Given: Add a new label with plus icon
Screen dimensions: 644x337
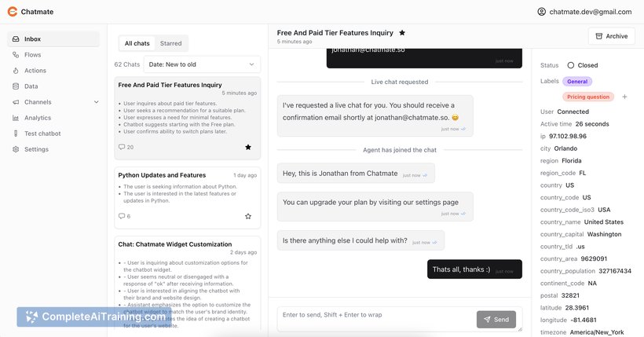Looking at the screenshot, I should pyautogui.click(x=624, y=97).
